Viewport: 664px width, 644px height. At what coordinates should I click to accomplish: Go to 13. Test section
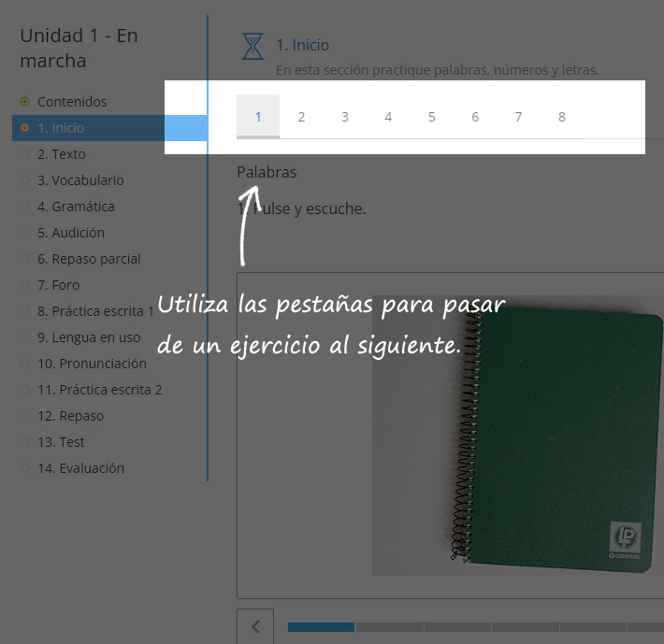pos(61,442)
